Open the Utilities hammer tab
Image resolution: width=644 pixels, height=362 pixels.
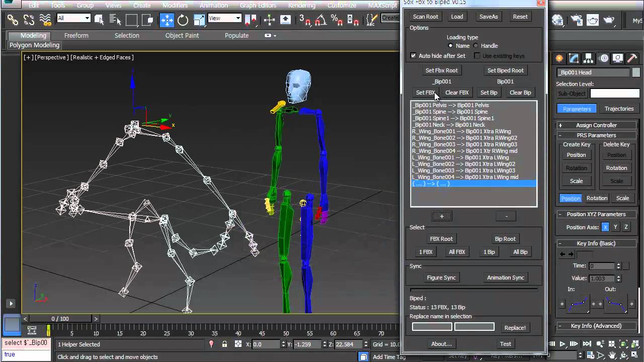tap(632, 58)
